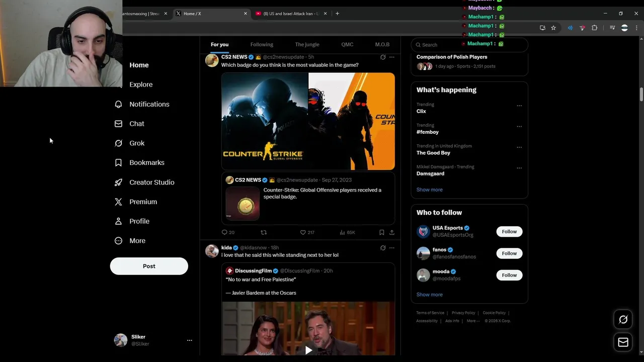The height and width of the screenshot is (362, 644).
Task: Open quoted CS2 NEWS post about special badge
Action: click(x=308, y=199)
